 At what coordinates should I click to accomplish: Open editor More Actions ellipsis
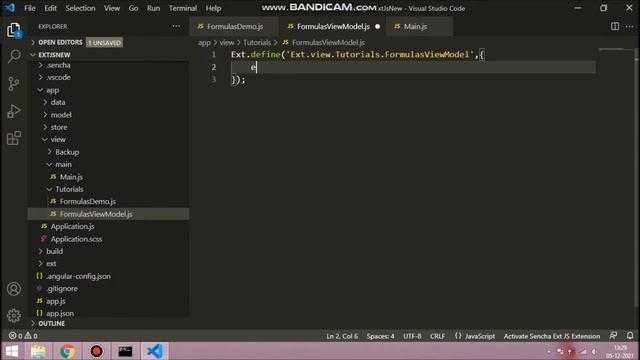tap(629, 26)
